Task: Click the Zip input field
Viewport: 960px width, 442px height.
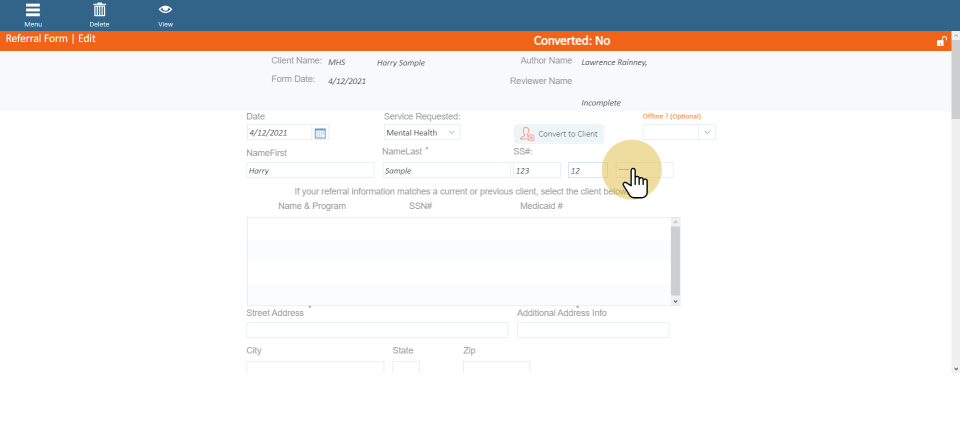Action: (496, 368)
